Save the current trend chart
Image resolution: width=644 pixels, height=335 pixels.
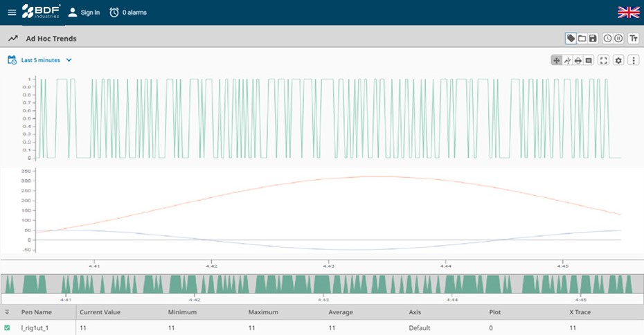pyautogui.click(x=593, y=39)
